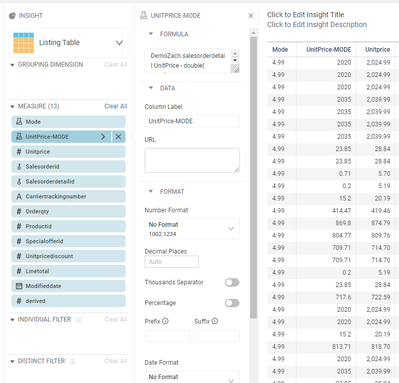Select the Linetotal measure
This screenshot has height=383, width=399.
coord(68,271)
